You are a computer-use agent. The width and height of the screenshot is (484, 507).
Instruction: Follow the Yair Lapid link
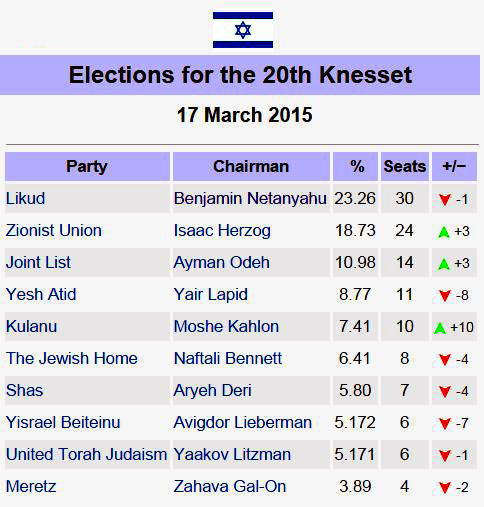coord(211,295)
